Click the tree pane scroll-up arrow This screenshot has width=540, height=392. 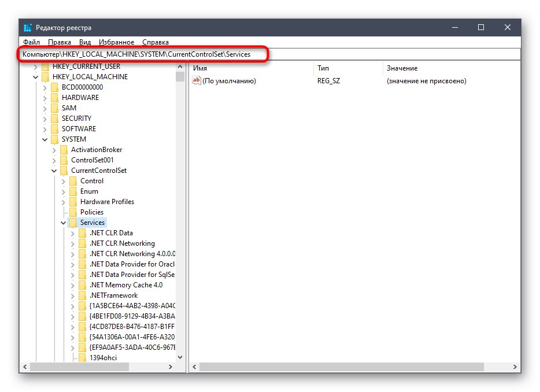[x=180, y=66]
